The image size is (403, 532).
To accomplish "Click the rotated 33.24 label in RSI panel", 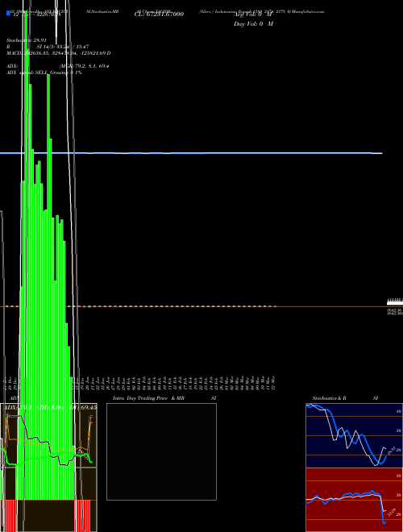I will click(x=391, y=512).
